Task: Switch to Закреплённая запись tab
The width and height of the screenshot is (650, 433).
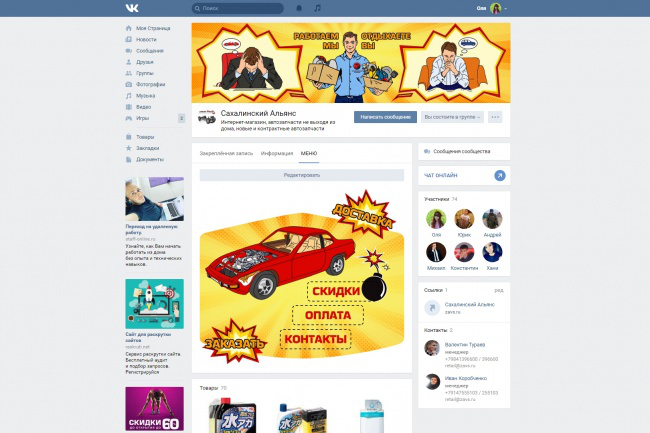Action: tap(226, 153)
